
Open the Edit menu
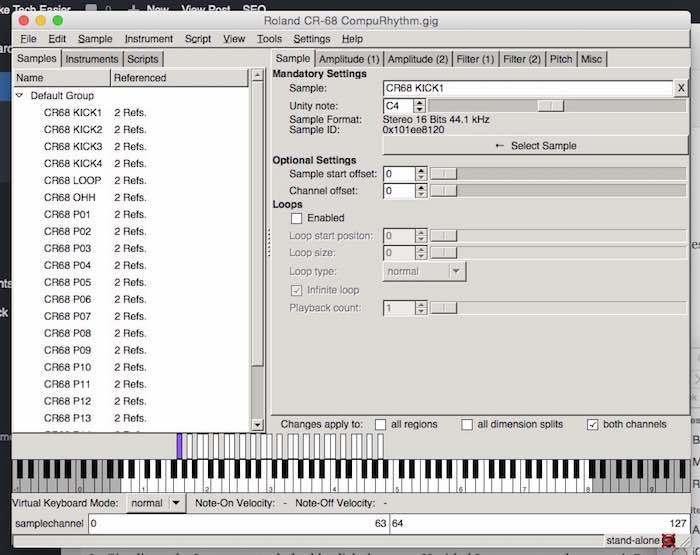57,39
